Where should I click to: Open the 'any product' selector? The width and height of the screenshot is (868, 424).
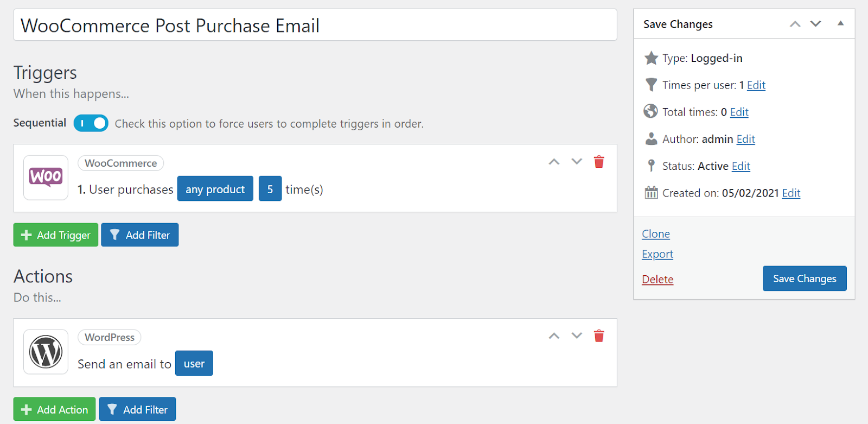click(215, 189)
